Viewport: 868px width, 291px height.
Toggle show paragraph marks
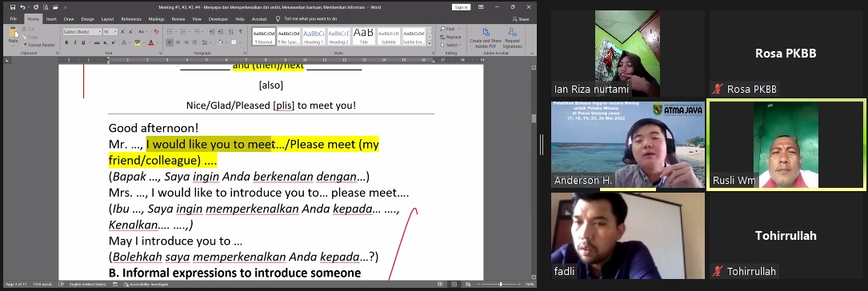pyautogui.click(x=241, y=31)
